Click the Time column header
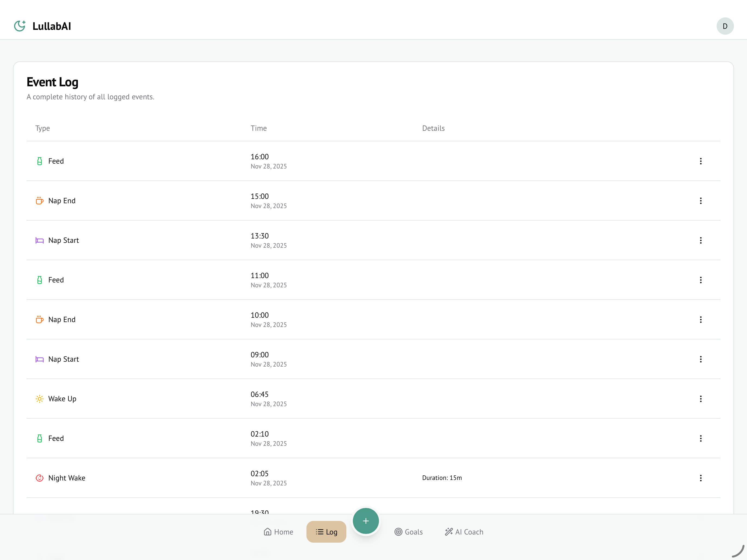This screenshot has height=560, width=747. click(259, 128)
